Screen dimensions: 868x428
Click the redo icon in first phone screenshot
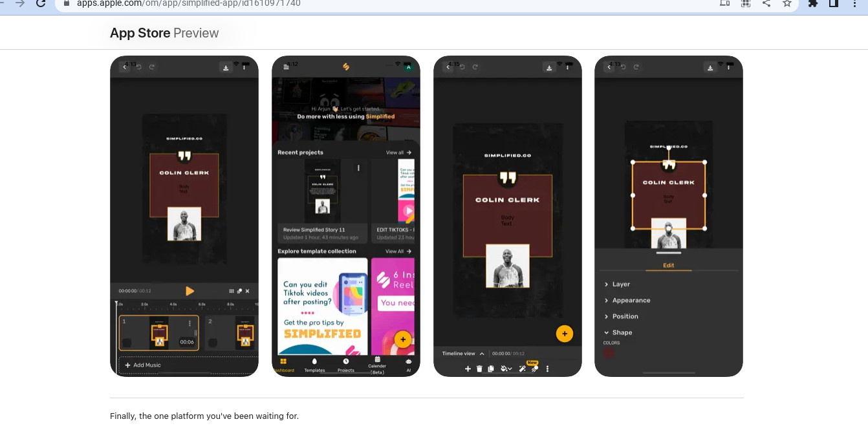(x=152, y=67)
